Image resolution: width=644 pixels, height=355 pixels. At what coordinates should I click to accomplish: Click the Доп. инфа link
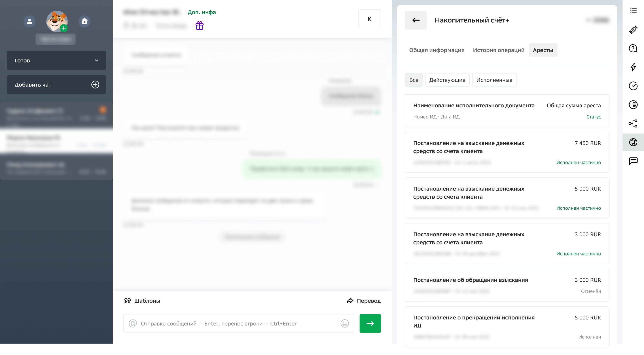click(x=202, y=12)
